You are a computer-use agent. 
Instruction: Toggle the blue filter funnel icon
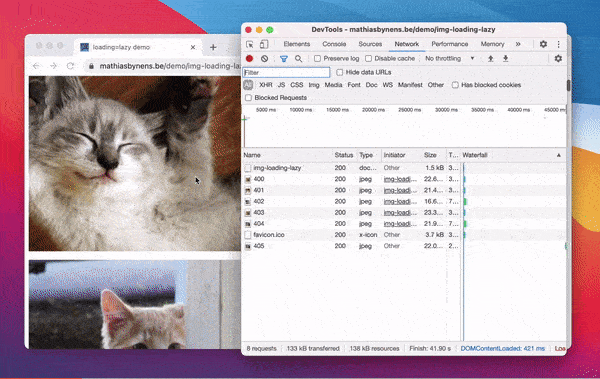284,59
